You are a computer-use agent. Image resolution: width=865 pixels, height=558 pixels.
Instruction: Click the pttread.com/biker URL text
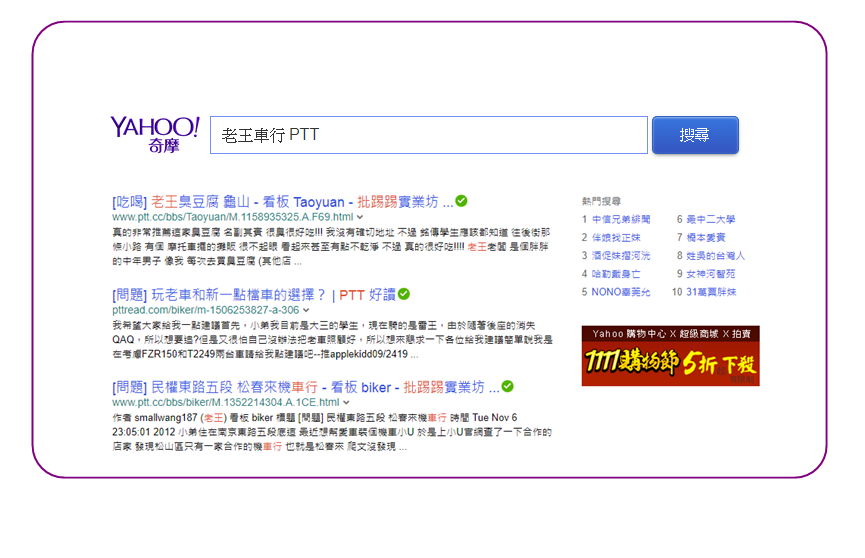coord(206,310)
